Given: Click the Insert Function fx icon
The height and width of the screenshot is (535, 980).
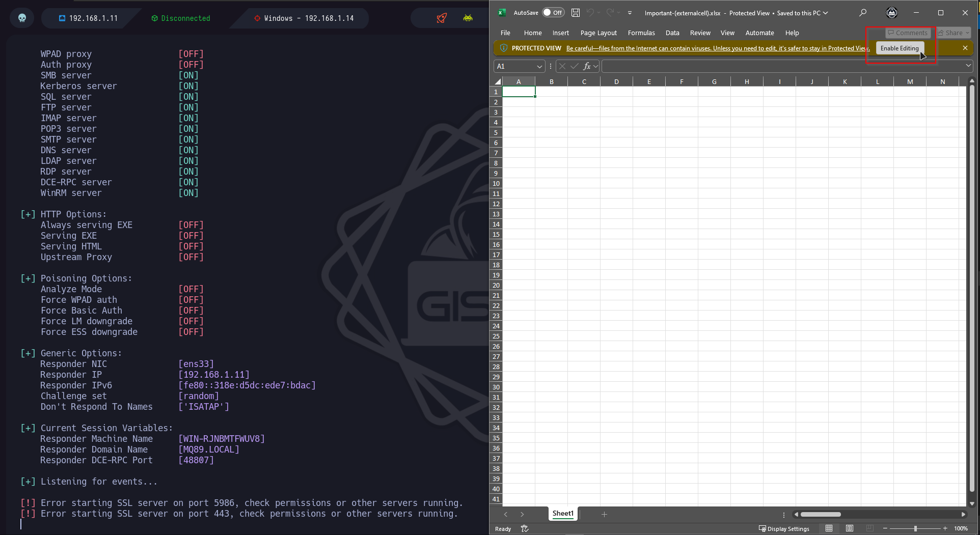Looking at the screenshot, I should pyautogui.click(x=587, y=66).
